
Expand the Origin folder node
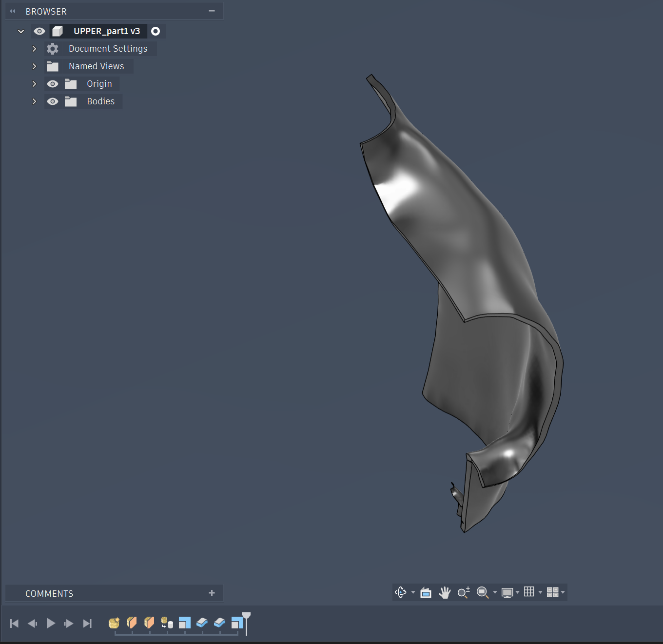[x=34, y=84]
